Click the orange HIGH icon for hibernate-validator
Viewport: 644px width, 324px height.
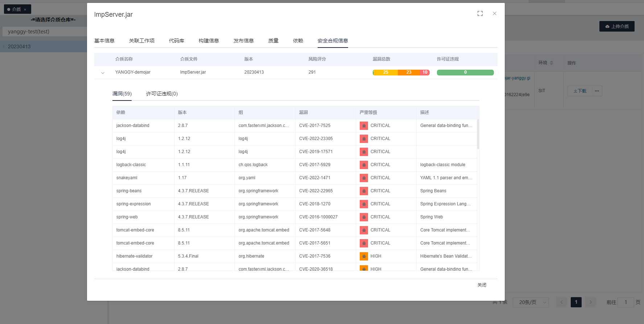tap(364, 256)
